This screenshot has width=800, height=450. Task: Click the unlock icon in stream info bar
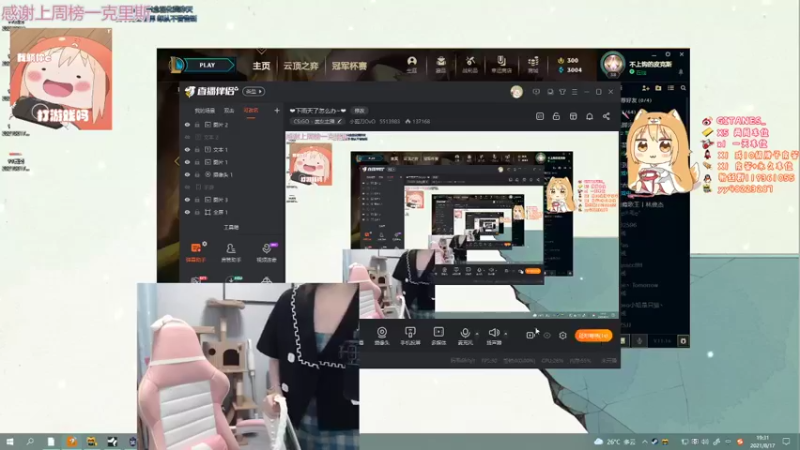556,116
